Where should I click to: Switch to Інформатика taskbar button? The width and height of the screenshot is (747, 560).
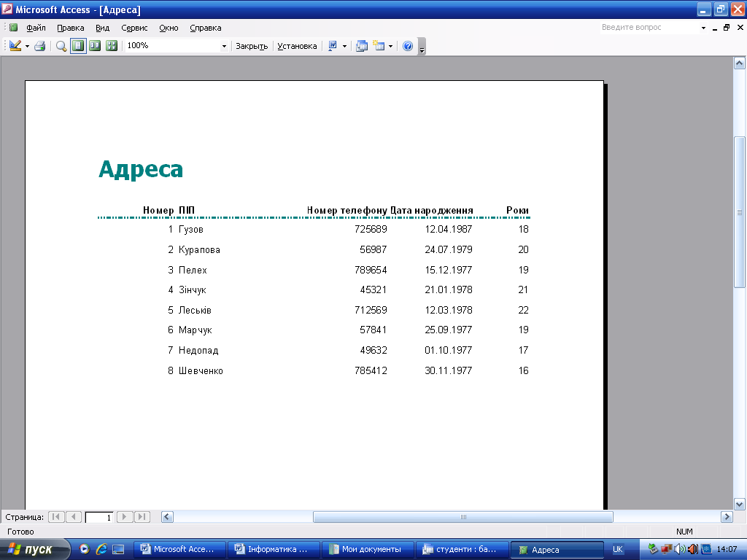[274, 550]
